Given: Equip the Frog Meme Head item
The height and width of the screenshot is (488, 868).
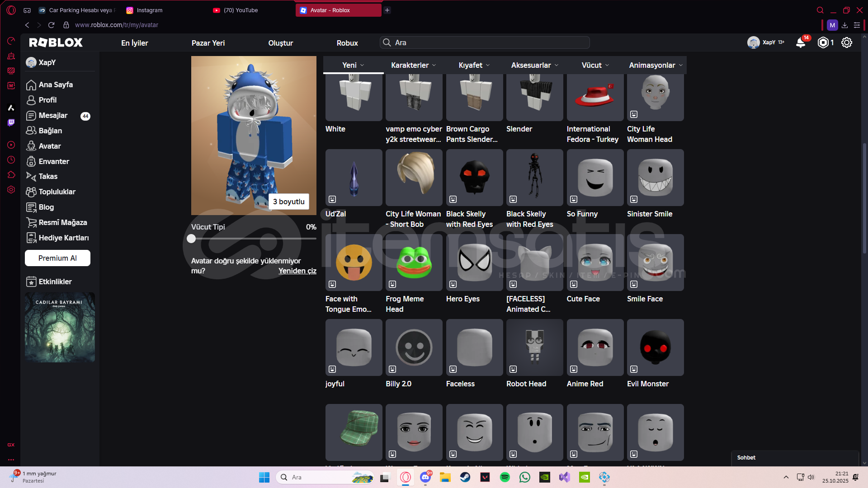Looking at the screenshot, I should coord(414,263).
